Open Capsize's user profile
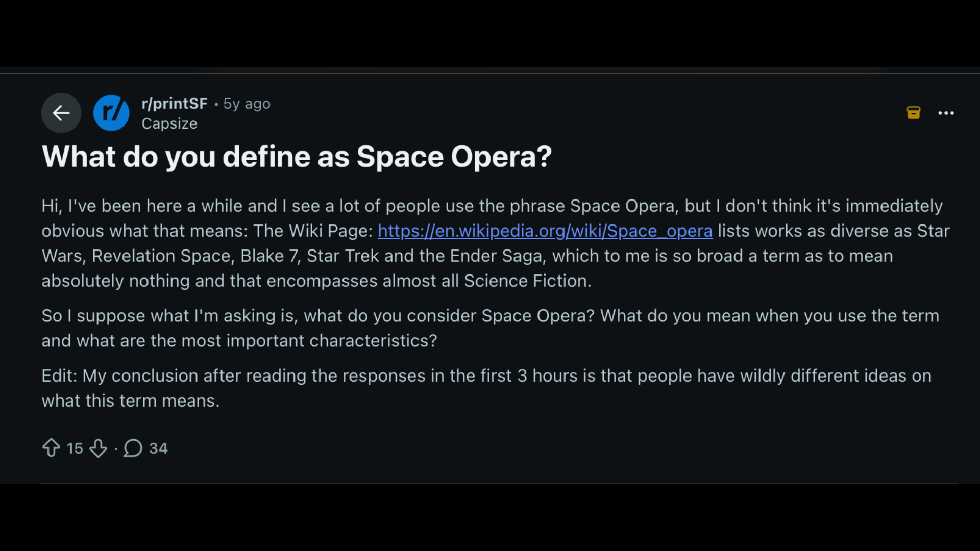The width and height of the screenshot is (980, 551). coord(169,123)
